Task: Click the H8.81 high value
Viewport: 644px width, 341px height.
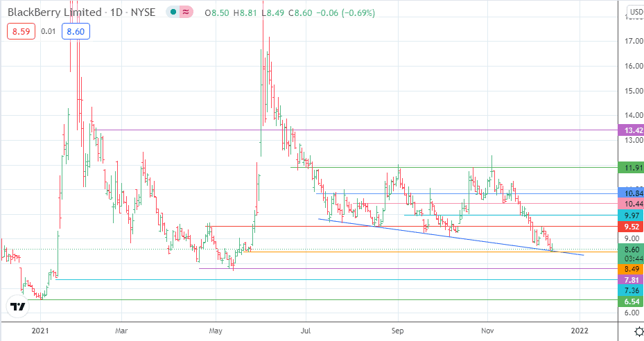Action: pyautogui.click(x=245, y=13)
